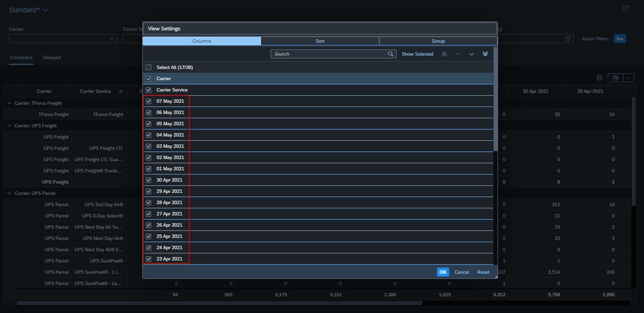Move selected column to bottom icon
The image size is (644, 313).
(x=485, y=54)
